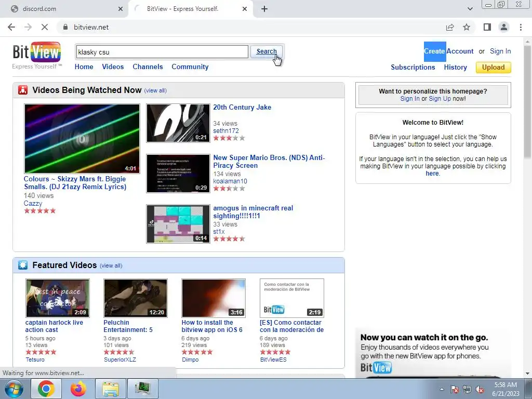Open uploader BitViewES's channel
Screen dimensions: 532x399
(273, 360)
